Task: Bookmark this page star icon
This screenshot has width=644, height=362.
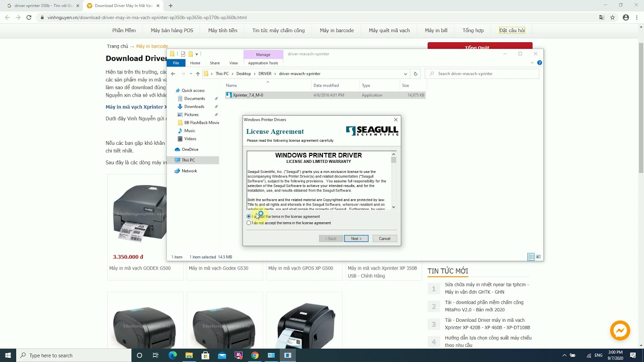Action: pos(612,17)
